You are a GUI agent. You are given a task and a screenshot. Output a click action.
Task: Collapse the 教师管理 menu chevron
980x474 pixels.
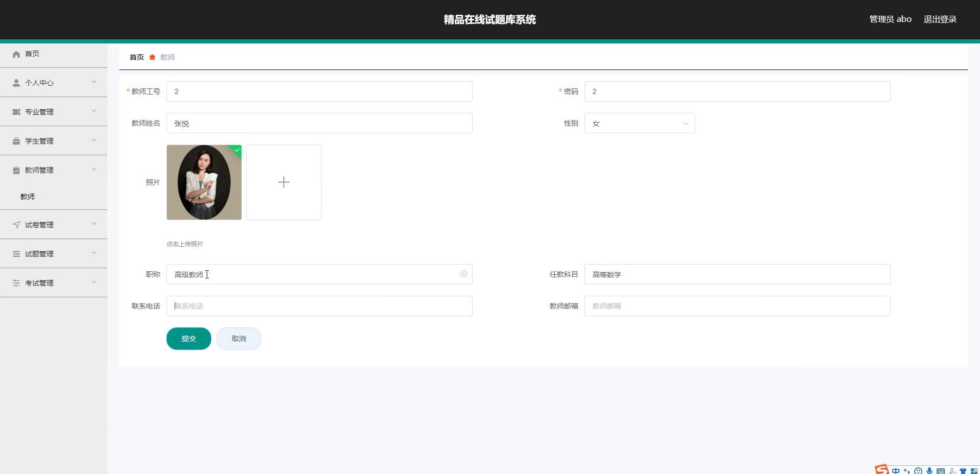[94, 170]
